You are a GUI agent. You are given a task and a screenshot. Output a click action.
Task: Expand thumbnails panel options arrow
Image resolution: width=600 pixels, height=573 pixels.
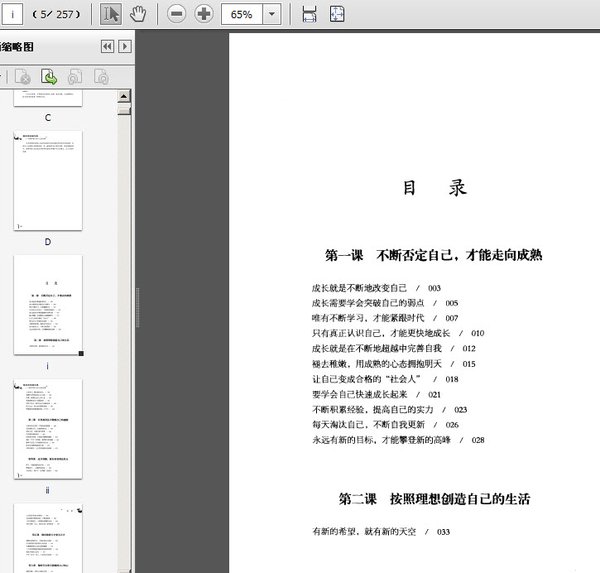point(125,47)
